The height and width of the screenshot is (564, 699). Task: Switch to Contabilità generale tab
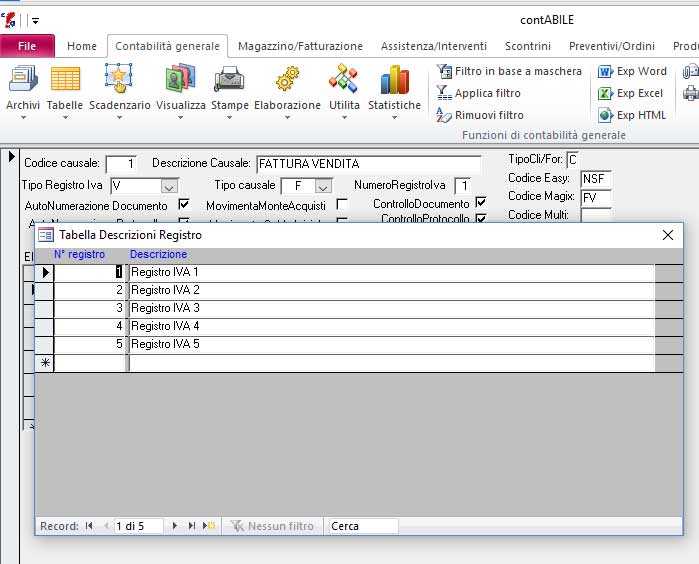point(168,46)
